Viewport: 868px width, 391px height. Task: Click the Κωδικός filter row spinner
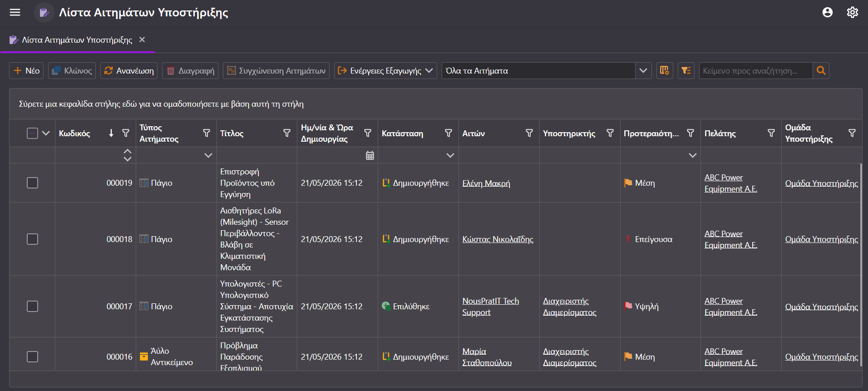(128, 155)
